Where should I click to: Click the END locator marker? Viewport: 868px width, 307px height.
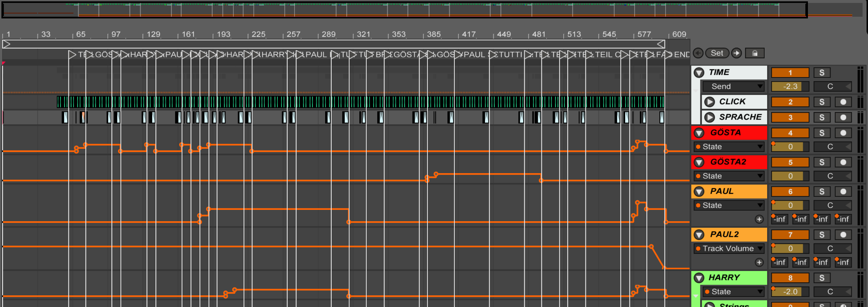tap(680, 55)
